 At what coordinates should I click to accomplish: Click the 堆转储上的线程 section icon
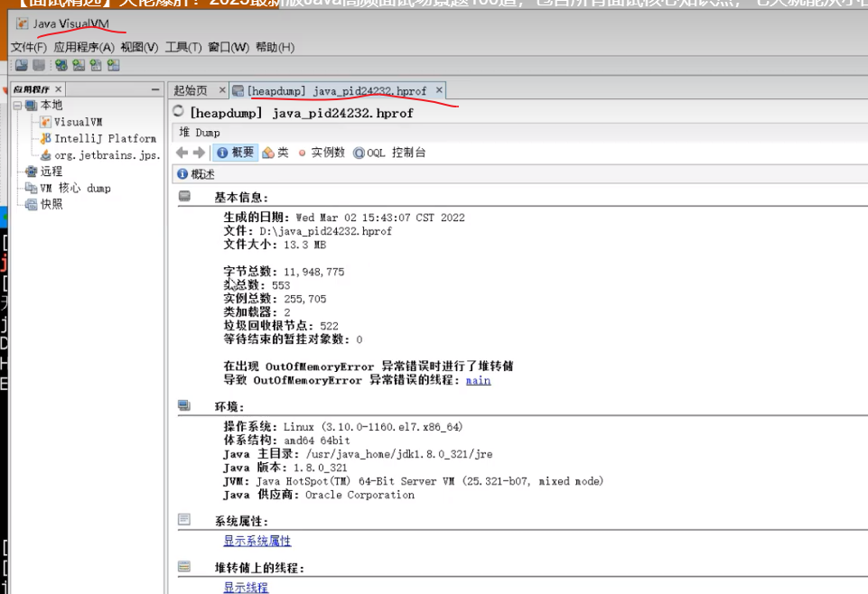[x=184, y=566]
